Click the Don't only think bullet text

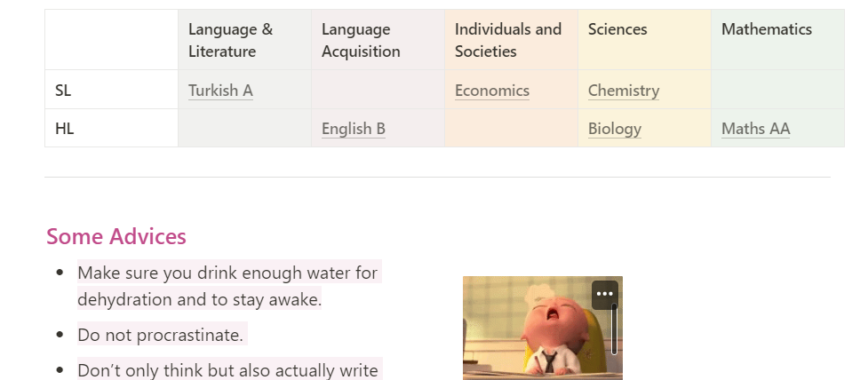tap(227, 370)
